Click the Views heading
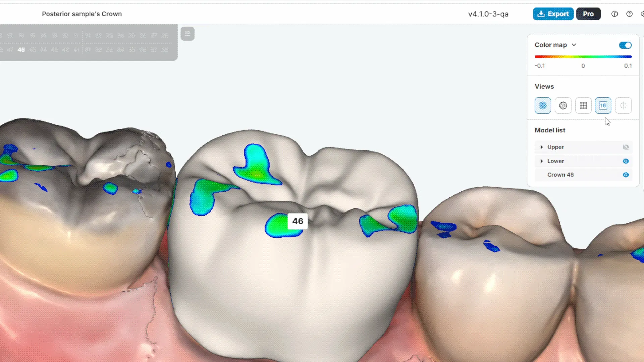 click(x=544, y=86)
